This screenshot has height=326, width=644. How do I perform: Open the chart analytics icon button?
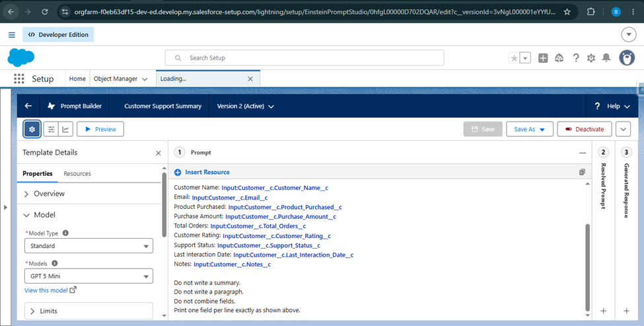pyautogui.click(x=65, y=129)
